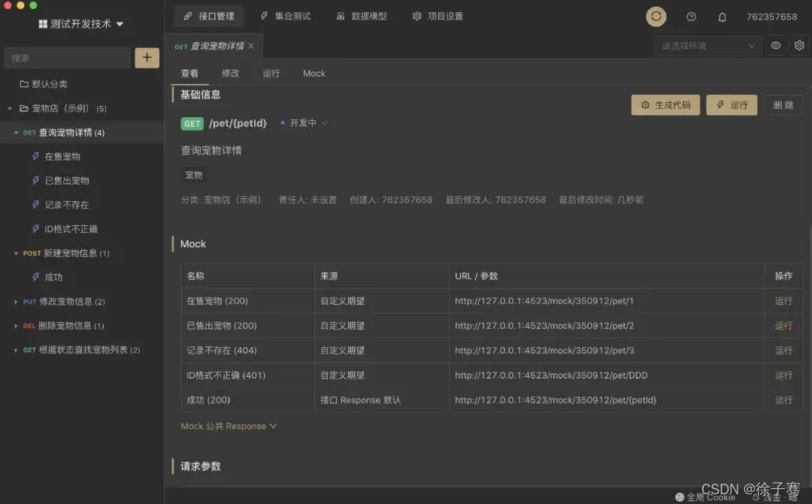
Task: Click the mock URL ending in pet/1
Action: [544, 300]
